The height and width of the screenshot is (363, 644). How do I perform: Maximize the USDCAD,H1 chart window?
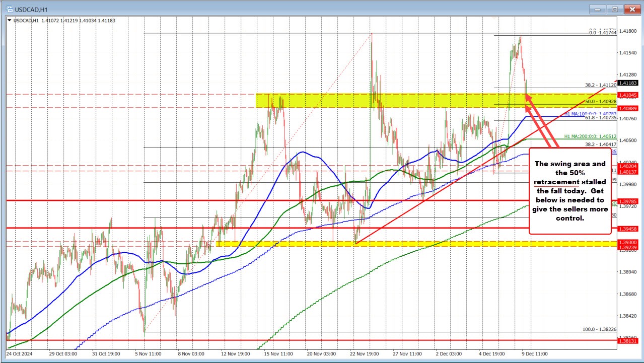615,9
